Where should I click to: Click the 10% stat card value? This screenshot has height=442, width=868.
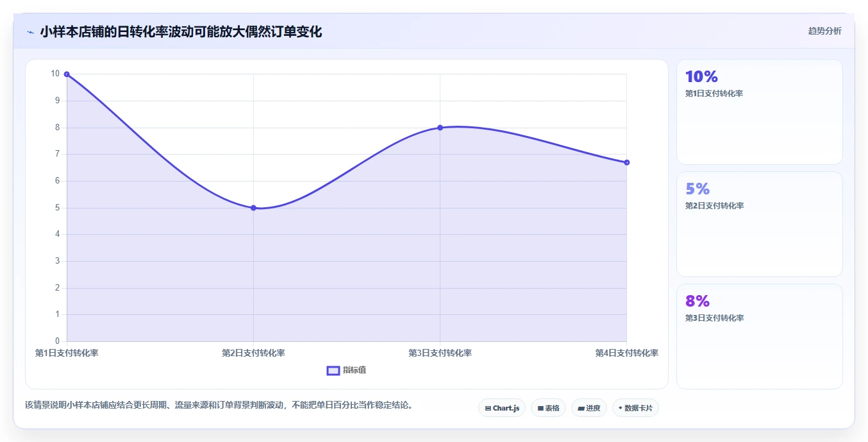pos(701,77)
